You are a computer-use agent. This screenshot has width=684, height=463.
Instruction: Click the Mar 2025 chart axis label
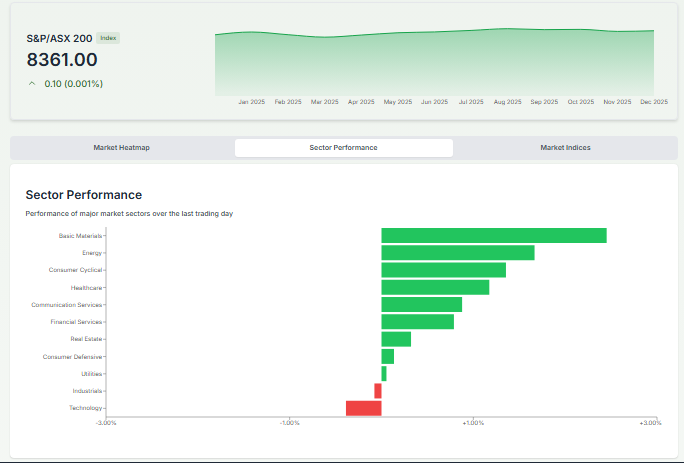325,102
